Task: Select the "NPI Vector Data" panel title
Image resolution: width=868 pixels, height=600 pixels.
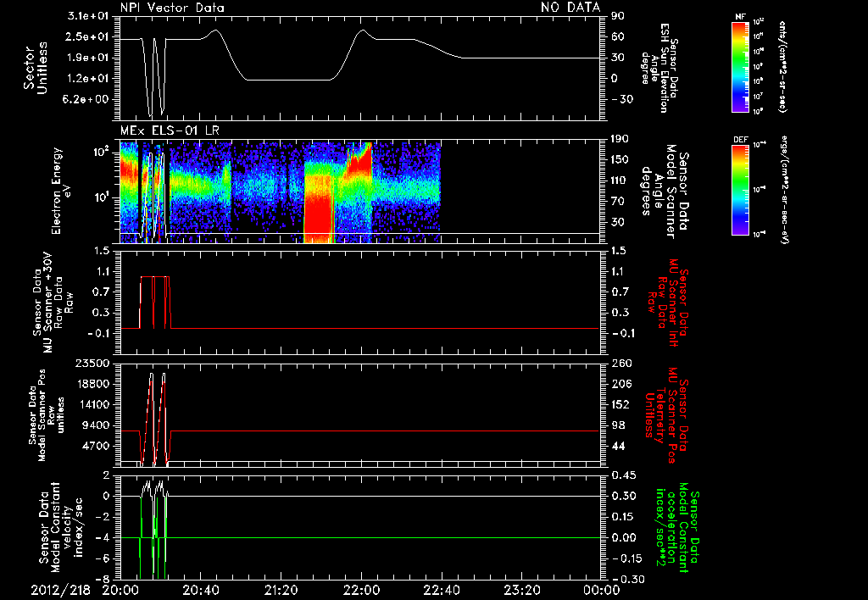Action: [x=172, y=8]
